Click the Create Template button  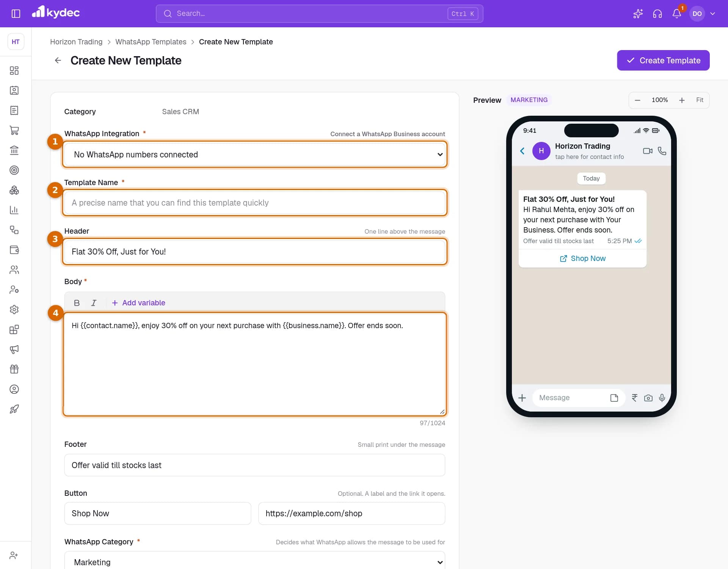(663, 60)
